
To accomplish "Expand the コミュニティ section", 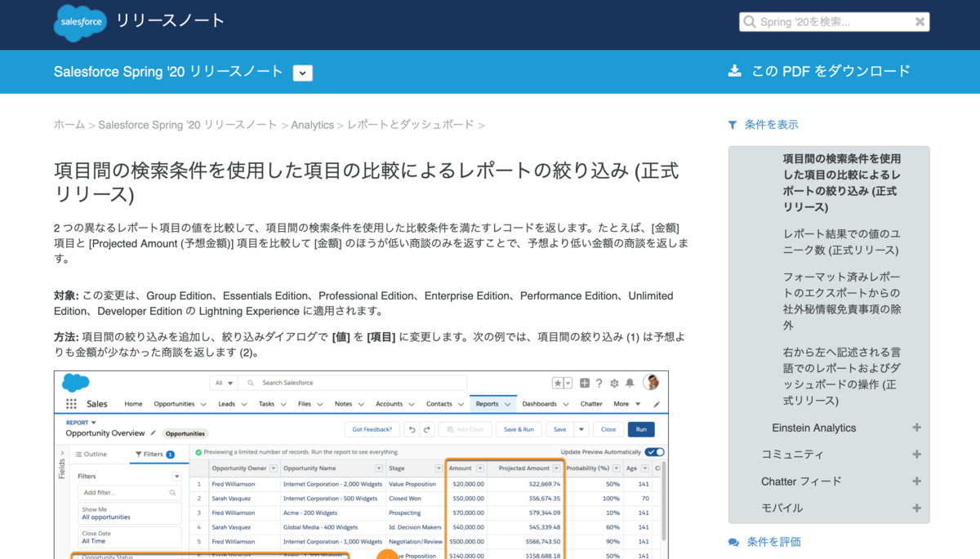I will pyautogui.click(x=917, y=455).
